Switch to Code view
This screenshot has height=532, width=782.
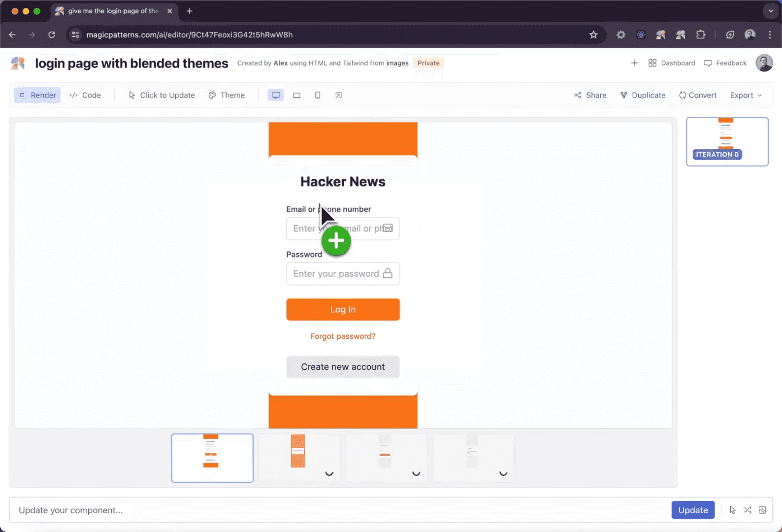(x=85, y=95)
